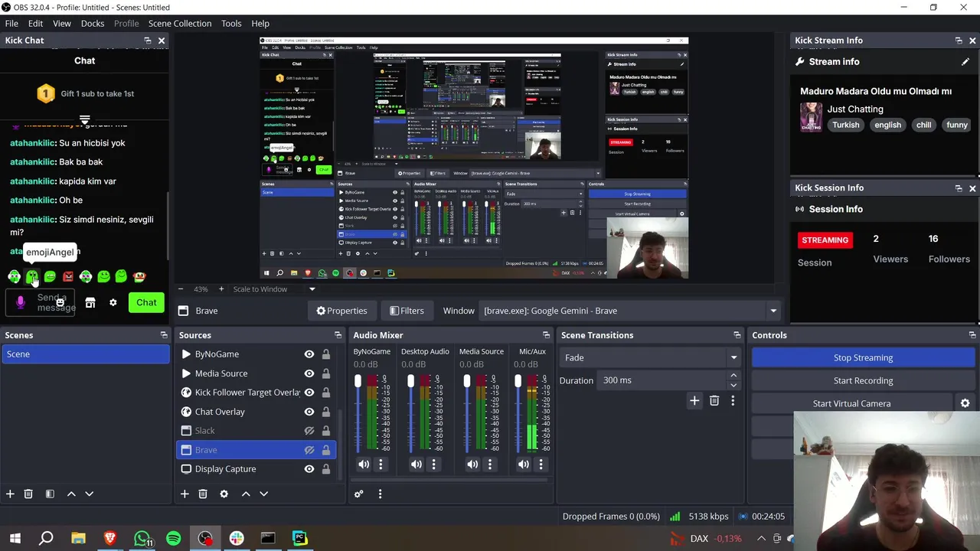Screen dimensions: 980x551
Task: Move source up arrow in Sources panel
Action: pyautogui.click(x=246, y=494)
